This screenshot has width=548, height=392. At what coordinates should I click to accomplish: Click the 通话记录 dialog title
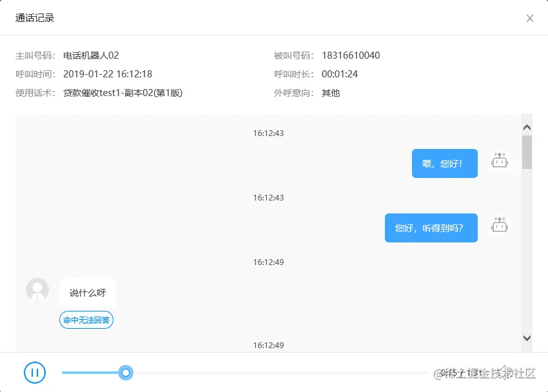coord(35,18)
